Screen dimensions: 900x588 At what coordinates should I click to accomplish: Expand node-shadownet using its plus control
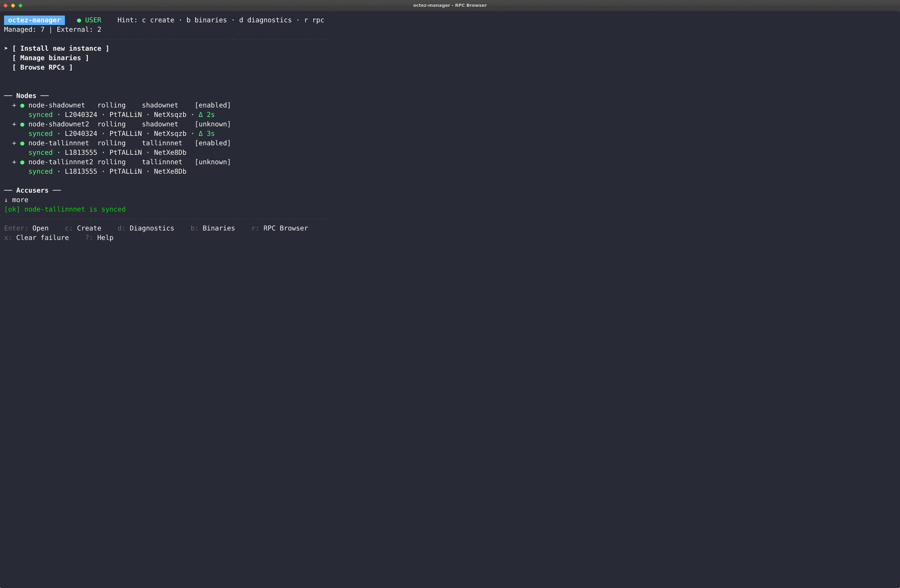click(14, 105)
